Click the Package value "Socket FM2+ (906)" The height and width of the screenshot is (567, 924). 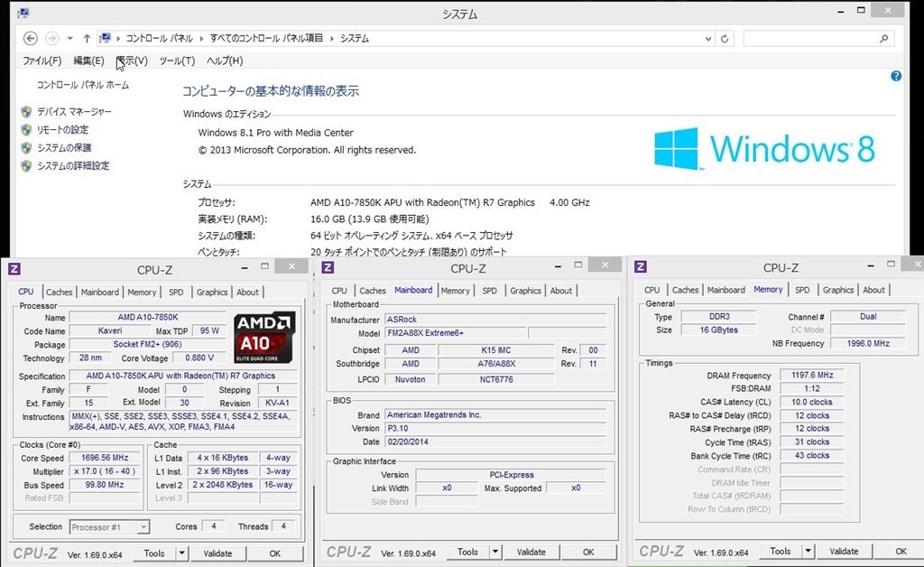tap(148, 344)
